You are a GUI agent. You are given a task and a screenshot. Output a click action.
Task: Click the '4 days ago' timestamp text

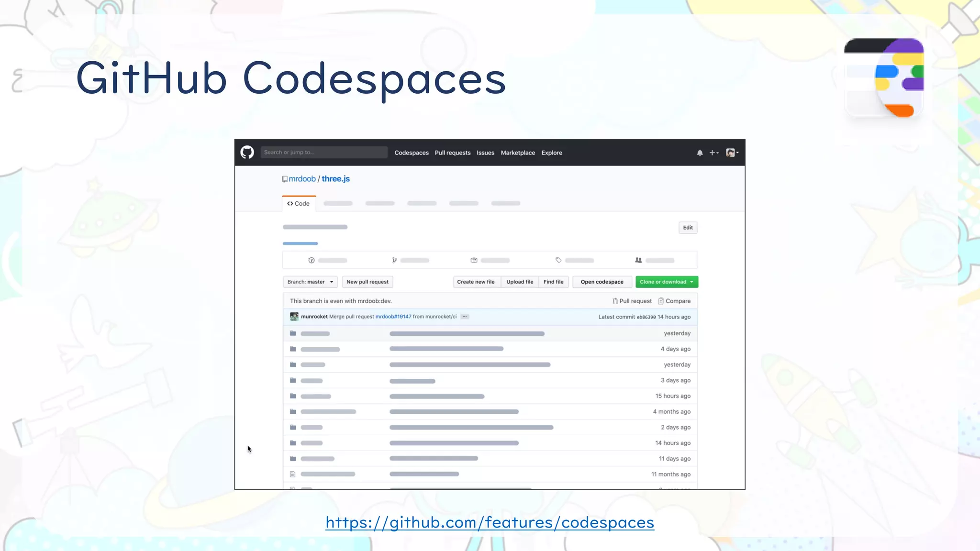(x=675, y=349)
